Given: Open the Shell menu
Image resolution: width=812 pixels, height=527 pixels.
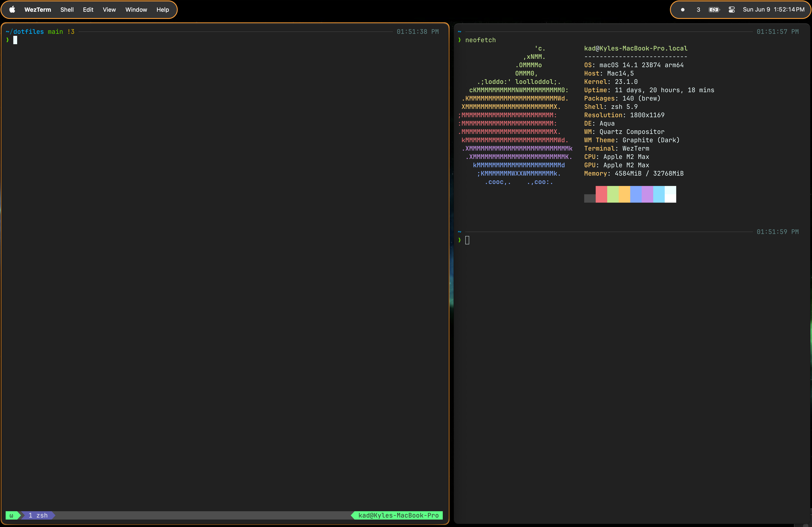Looking at the screenshot, I should (x=67, y=9).
